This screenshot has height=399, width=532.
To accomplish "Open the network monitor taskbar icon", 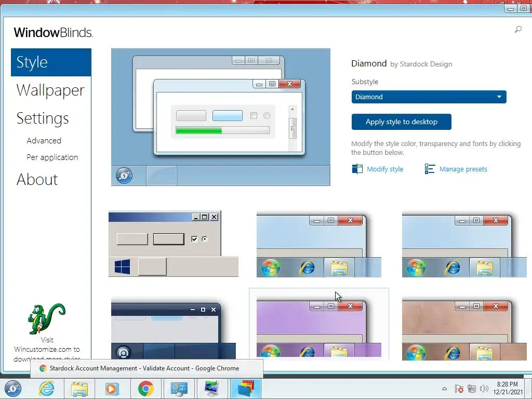I will (x=212, y=389).
